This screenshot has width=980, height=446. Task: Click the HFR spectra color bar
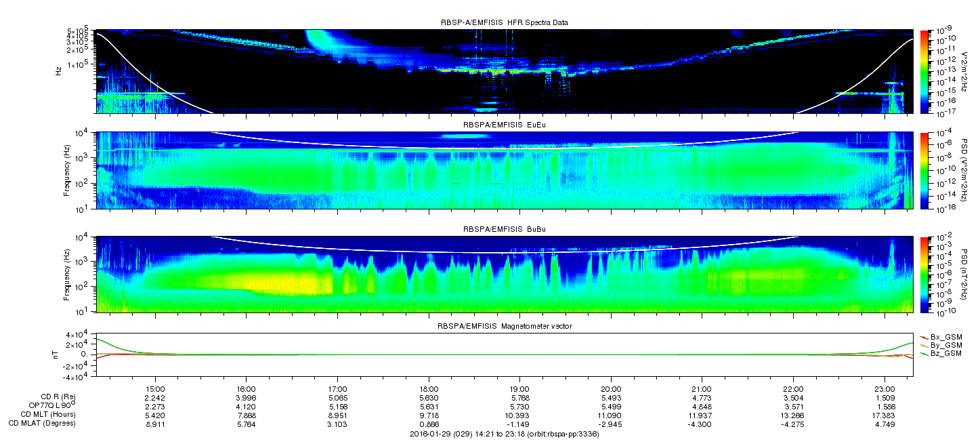tap(923, 71)
